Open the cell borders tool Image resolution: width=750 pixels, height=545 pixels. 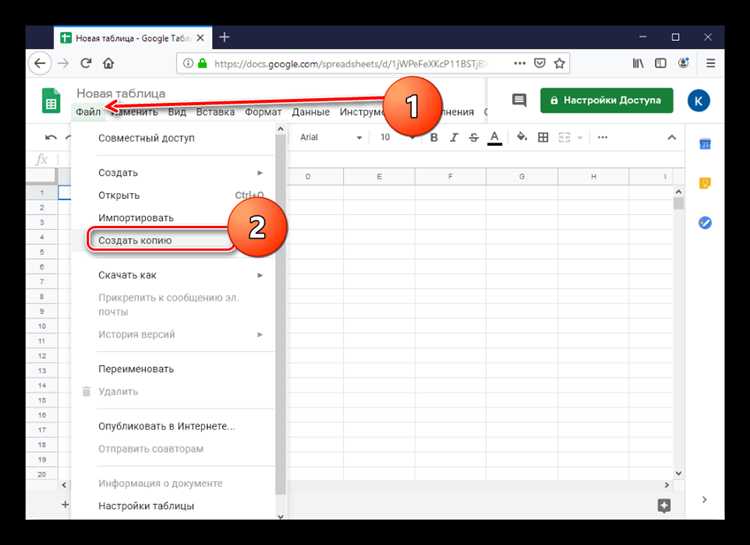[x=543, y=138]
